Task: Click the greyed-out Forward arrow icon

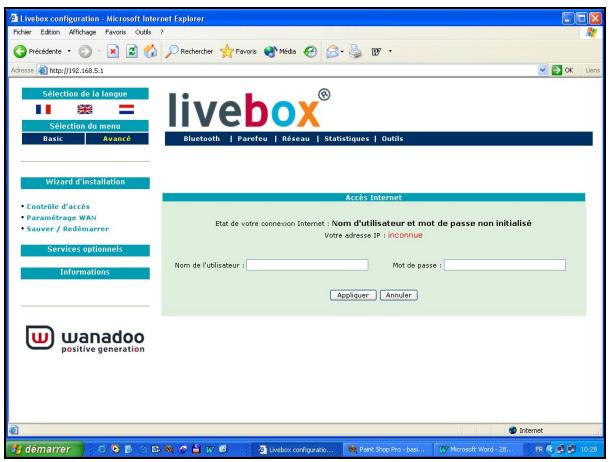Action: click(85, 51)
